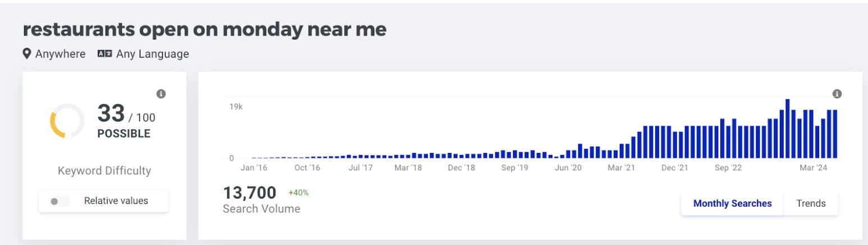The height and width of the screenshot is (245, 868).
Task: Click the tallest bar in the chart
Action: click(x=788, y=129)
